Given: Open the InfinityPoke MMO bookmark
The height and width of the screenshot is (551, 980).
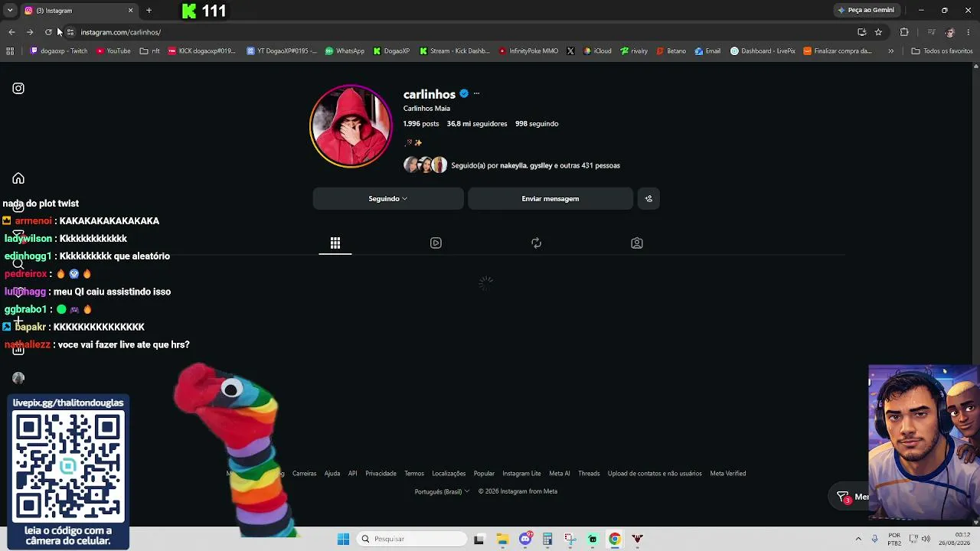Looking at the screenshot, I should (528, 51).
